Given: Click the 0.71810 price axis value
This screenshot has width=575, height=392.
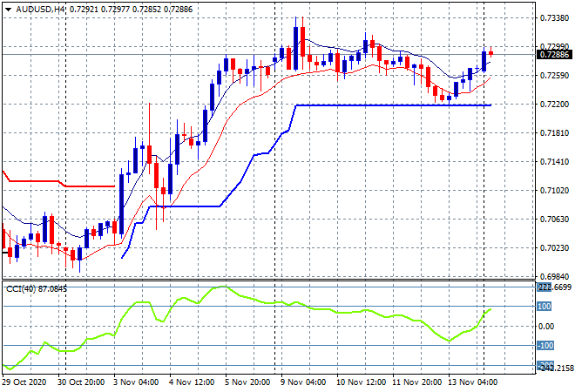Looking at the screenshot, I should [554, 133].
